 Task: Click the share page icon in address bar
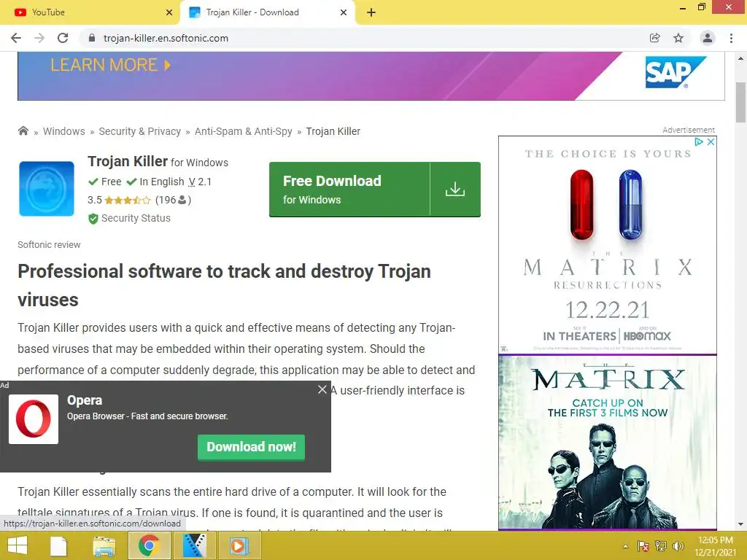click(x=655, y=38)
